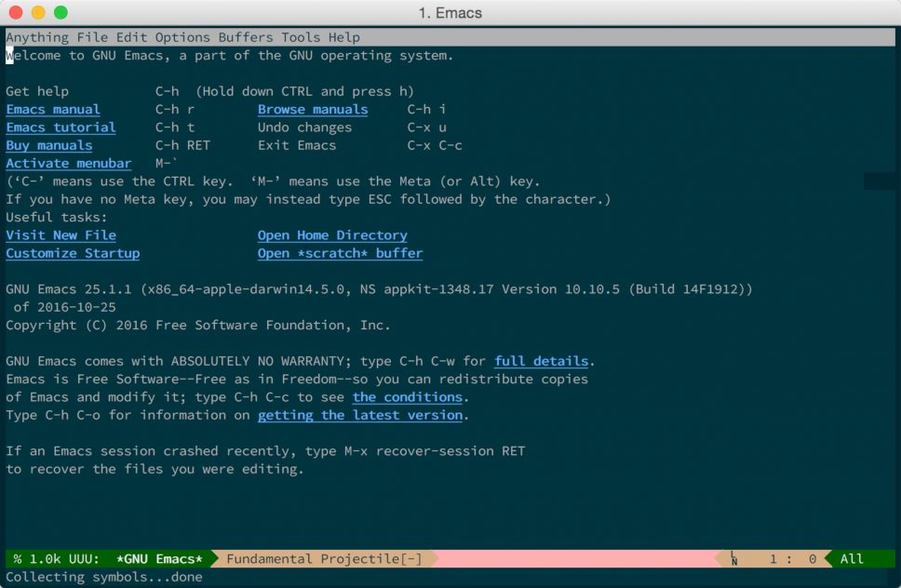Open the Options menu
The width and height of the screenshot is (901, 588).
click(x=182, y=37)
